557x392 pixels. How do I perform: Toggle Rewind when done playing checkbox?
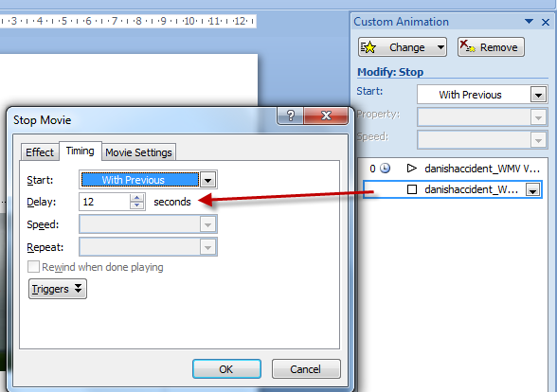click(x=33, y=267)
